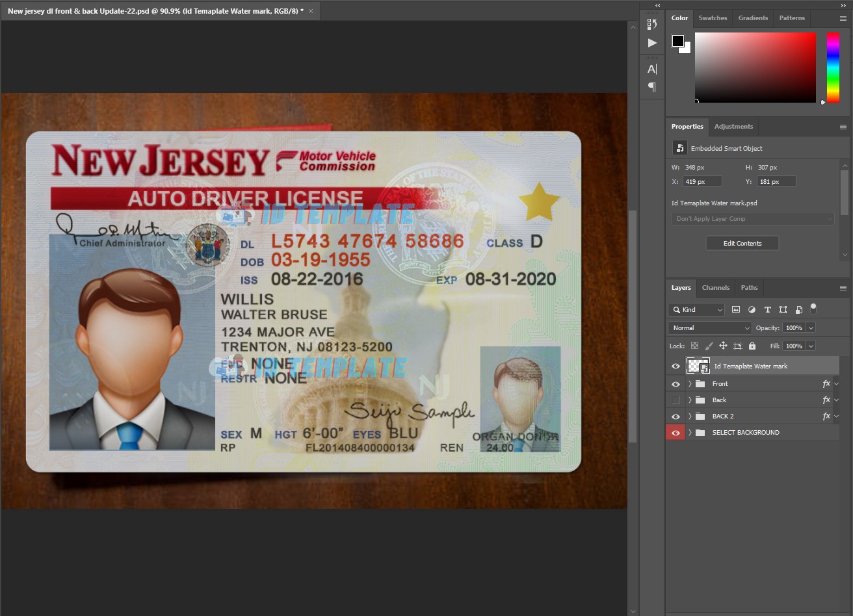Click the Edit Contents button
The width and height of the screenshot is (853, 616).
[x=742, y=244]
